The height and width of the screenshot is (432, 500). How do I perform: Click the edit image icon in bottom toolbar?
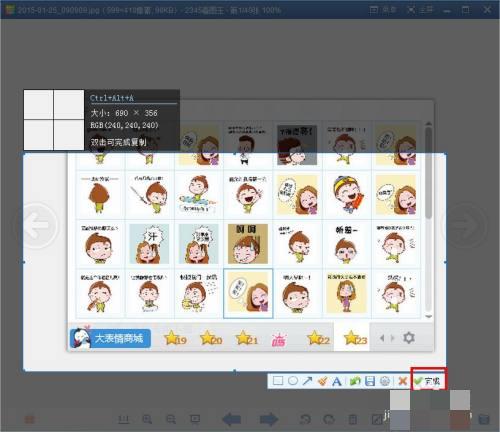(x=377, y=419)
